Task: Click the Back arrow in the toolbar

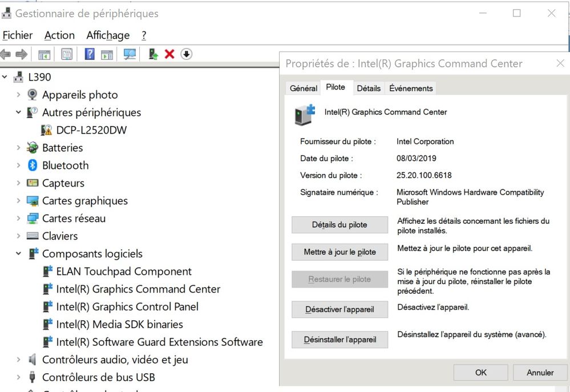Action: 6,55
